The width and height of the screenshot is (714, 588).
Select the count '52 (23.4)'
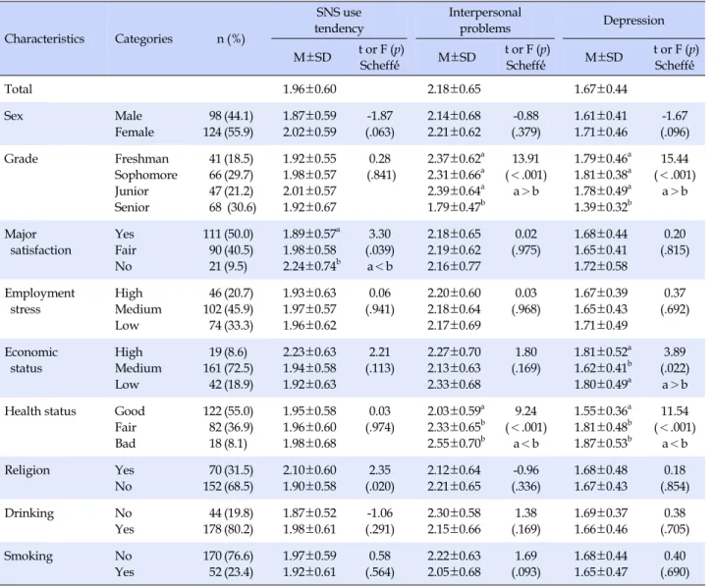pyautogui.click(x=231, y=572)
